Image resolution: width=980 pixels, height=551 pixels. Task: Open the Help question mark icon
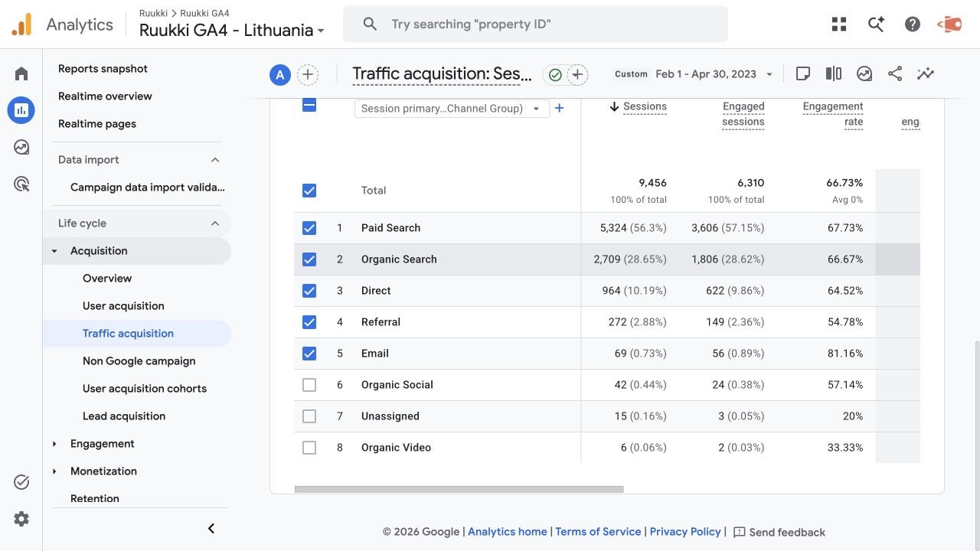[913, 24]
